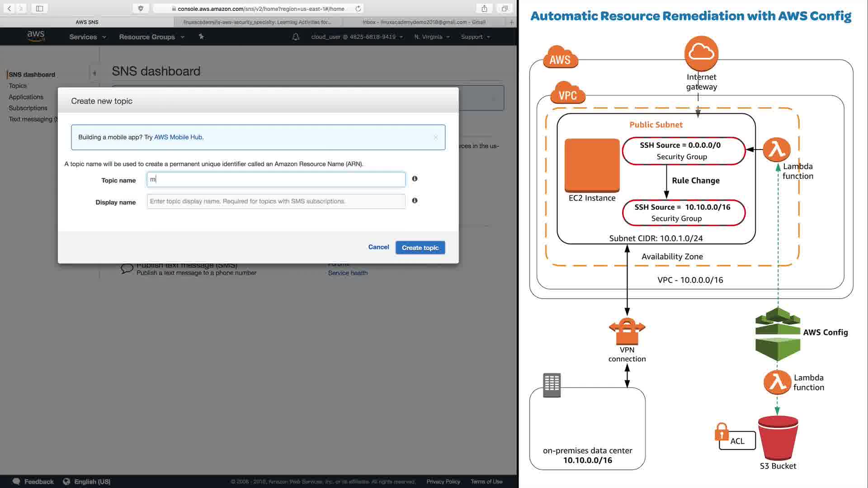Image resolution: width=868 pixels, height=488 pixels.
Task: Open the AWS Mobile Hub link
Action: 178,137
